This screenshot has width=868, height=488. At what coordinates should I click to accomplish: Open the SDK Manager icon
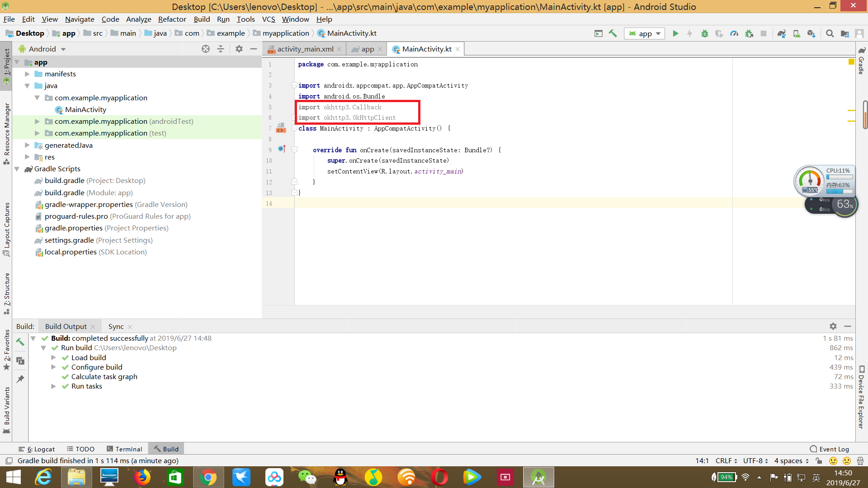(811, 33)
